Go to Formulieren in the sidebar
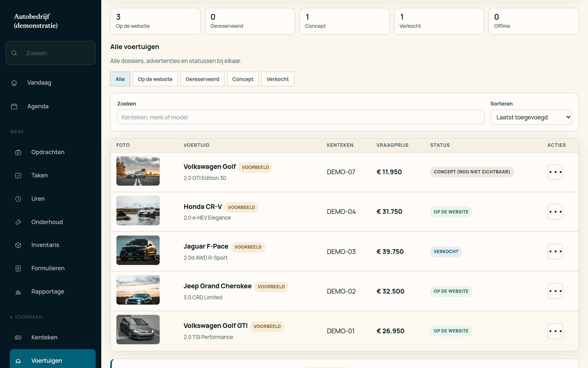Viewport: 588px width, 368px height. [x=52, y=268]
